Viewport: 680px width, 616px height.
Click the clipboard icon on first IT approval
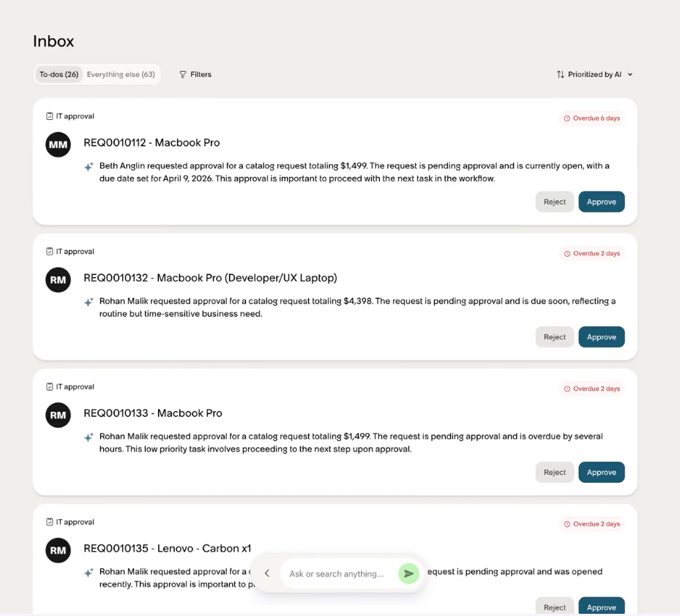point(50,116)
